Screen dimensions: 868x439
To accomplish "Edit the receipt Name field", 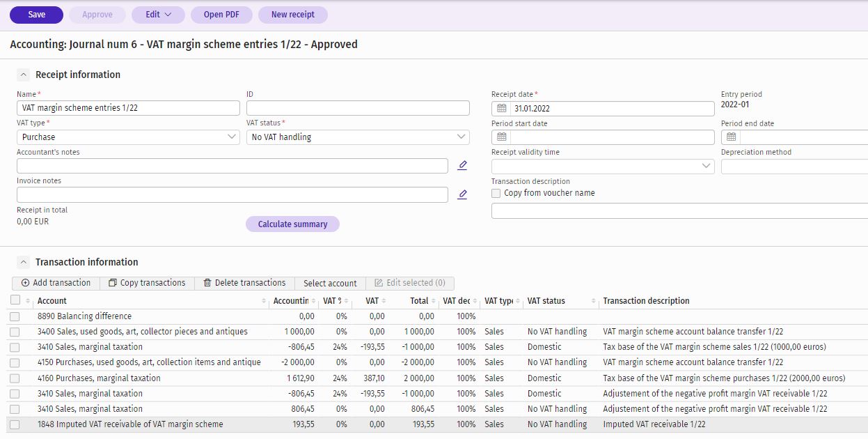I will (x=128, y=108).
